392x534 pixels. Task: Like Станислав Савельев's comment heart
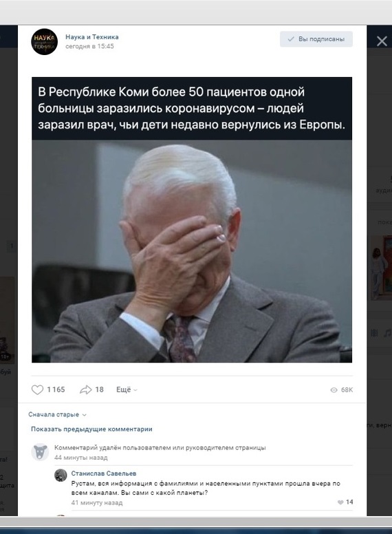(x=340, y=502)
